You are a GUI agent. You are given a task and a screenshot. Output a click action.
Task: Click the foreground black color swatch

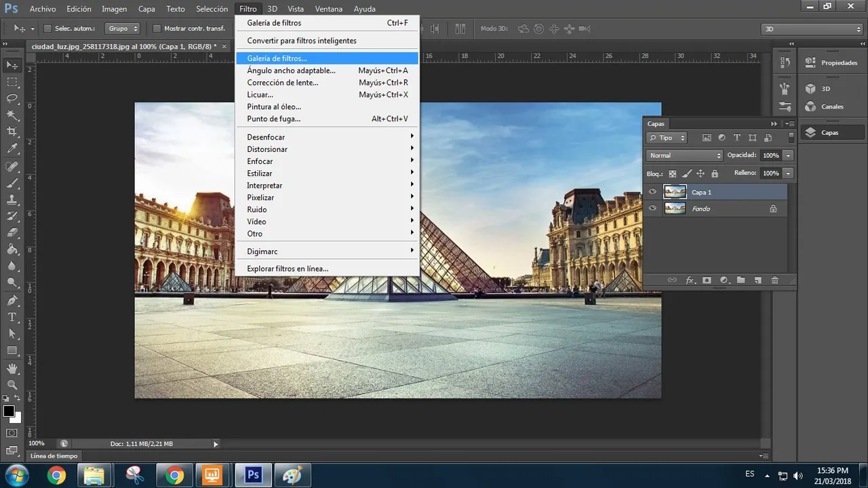(x=9, y=411)
